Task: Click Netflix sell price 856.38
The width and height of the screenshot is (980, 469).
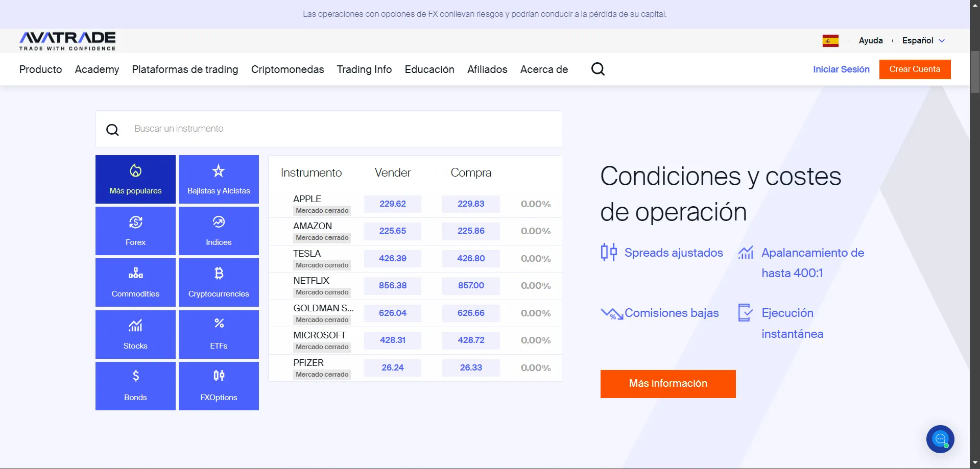Action: pyautogui.click(x=393, y=285)
